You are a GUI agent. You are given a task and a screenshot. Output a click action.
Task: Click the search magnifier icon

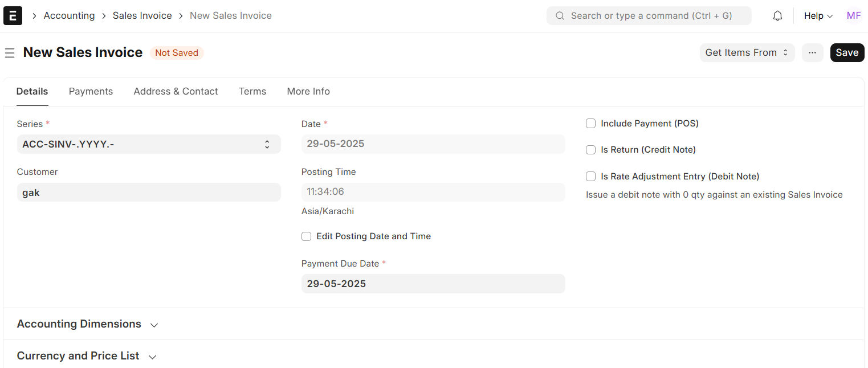point(560,16)
